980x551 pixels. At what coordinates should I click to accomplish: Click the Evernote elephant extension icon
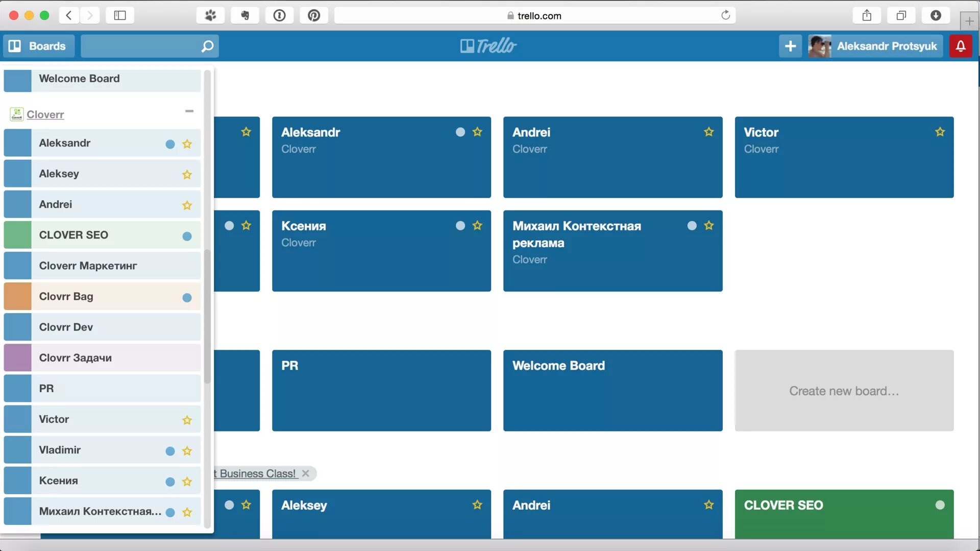pos(245,15)
